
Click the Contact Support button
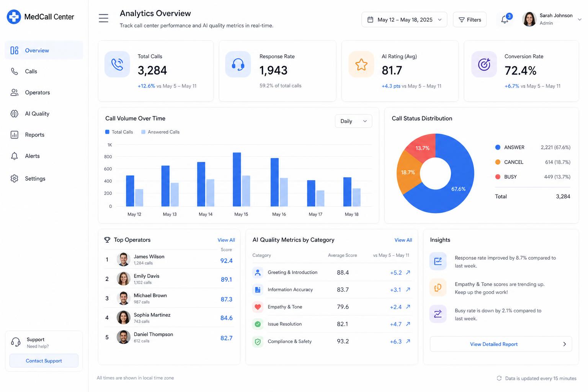point(44,361)
